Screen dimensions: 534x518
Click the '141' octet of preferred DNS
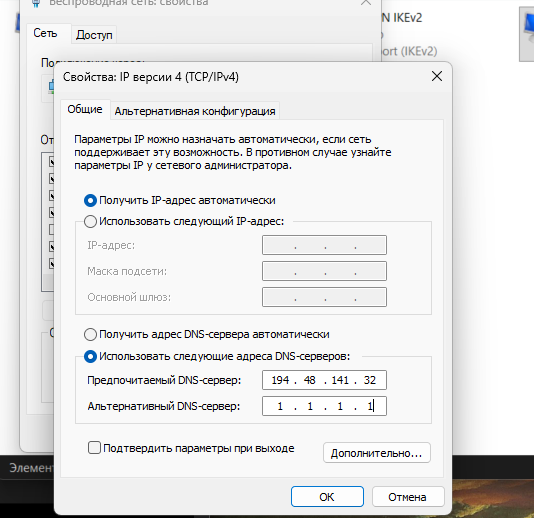tap(340, 380)
